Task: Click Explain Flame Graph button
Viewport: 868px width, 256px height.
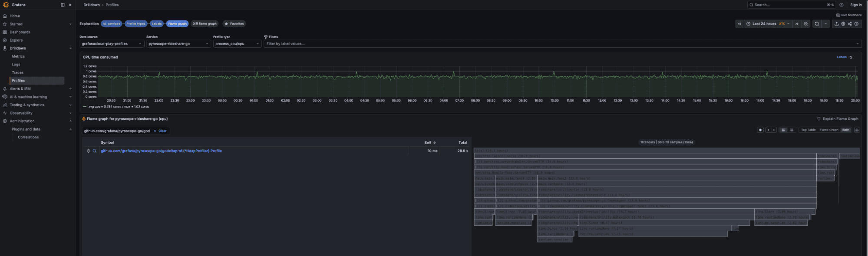Action: [x=838, y=119]
